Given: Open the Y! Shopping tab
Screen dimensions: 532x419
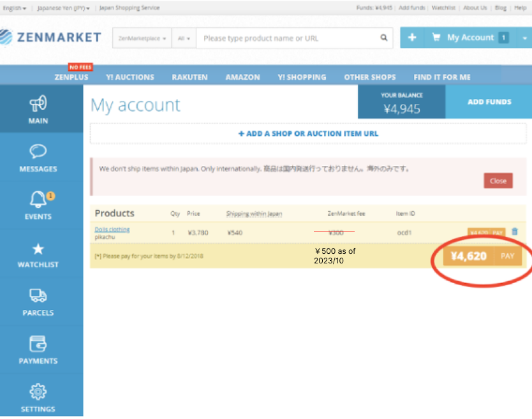Looking at the screenshot, I should click(302, 77).
